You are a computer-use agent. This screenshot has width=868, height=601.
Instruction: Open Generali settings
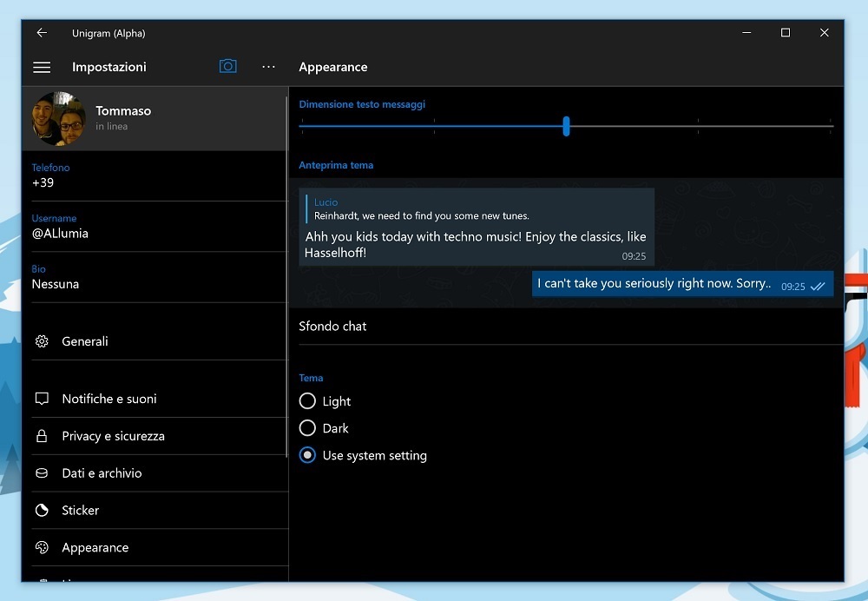(160, 341)
